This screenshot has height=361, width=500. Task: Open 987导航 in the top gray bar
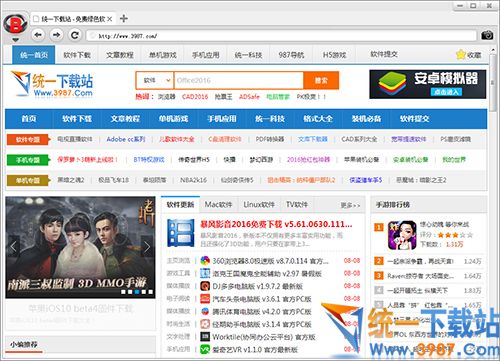pyautogui.click(x=291, y=55)
